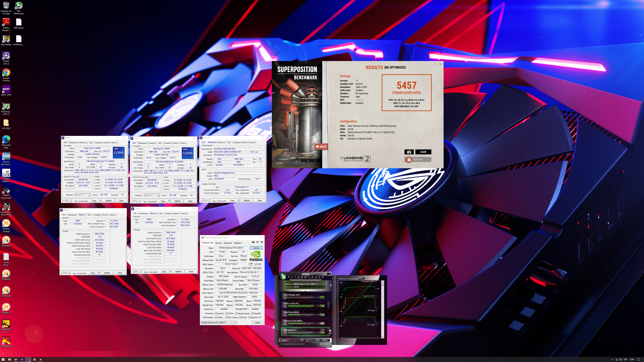The image size is (644, 362).
Task: Expand the Afterburner Power Limit side arrow
Action: [328, 305]
